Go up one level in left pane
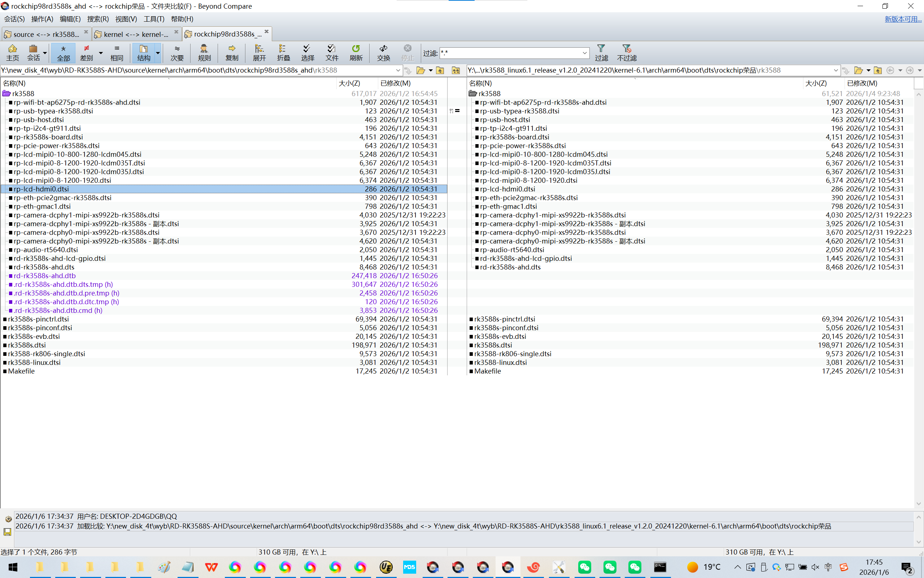Viewport: 924px width, 578px height. pyautogui.click(x=440, y=70)
